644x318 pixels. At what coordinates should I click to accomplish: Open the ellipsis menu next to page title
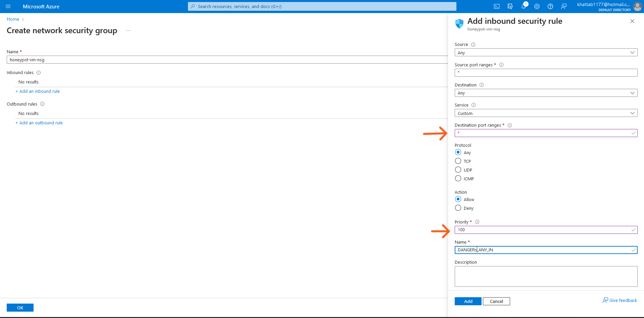tap(128, 30)
